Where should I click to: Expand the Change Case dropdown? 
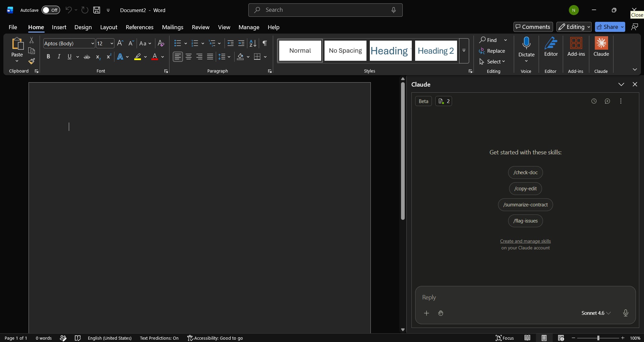click(x=145, y=43)
